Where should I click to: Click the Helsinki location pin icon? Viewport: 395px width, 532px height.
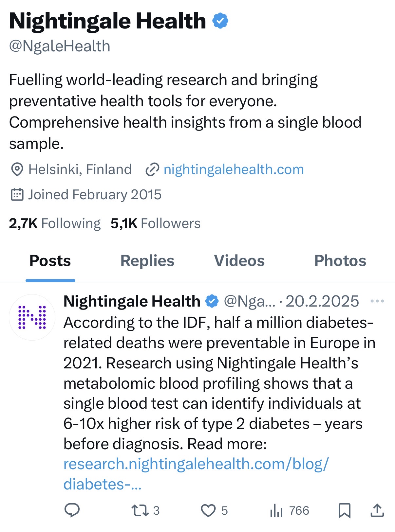tap(17, 169)
